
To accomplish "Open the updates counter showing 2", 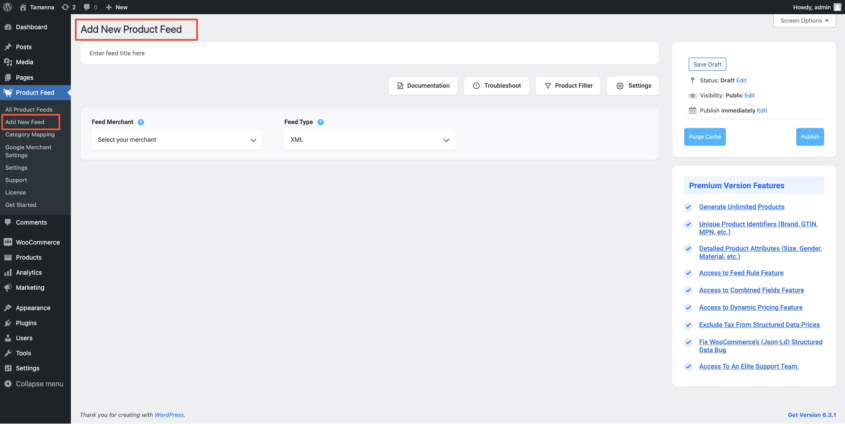I will (x=68, y=7).
